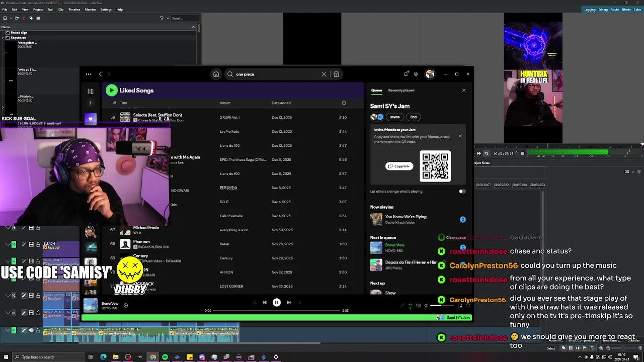The width and height of the screenshot is (644, 362).
Task: Switch to Kdenlive Audio workspace
Action: (615, 10)
